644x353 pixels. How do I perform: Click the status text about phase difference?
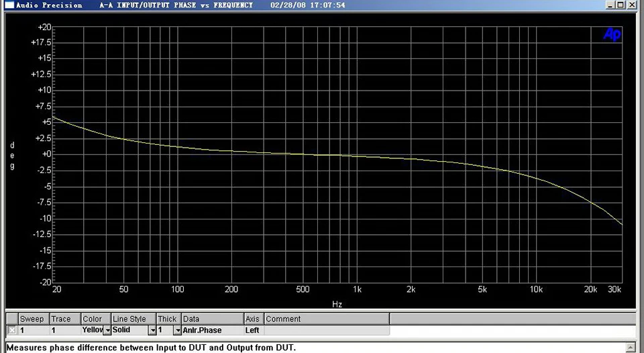(151, 348)
